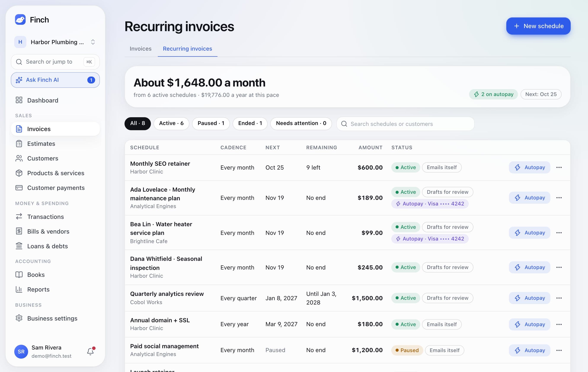
Task: Open Invoices in sidebar
Action: tap(55, 129)
